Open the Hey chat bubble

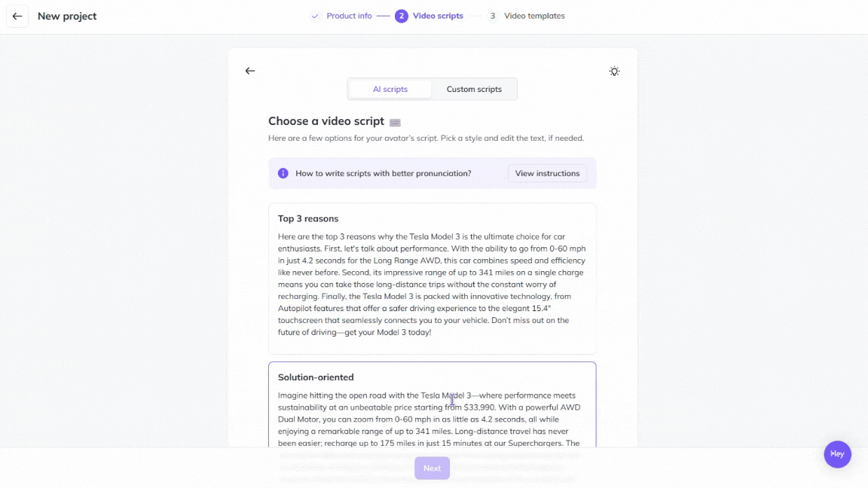[x=837, y=454]
